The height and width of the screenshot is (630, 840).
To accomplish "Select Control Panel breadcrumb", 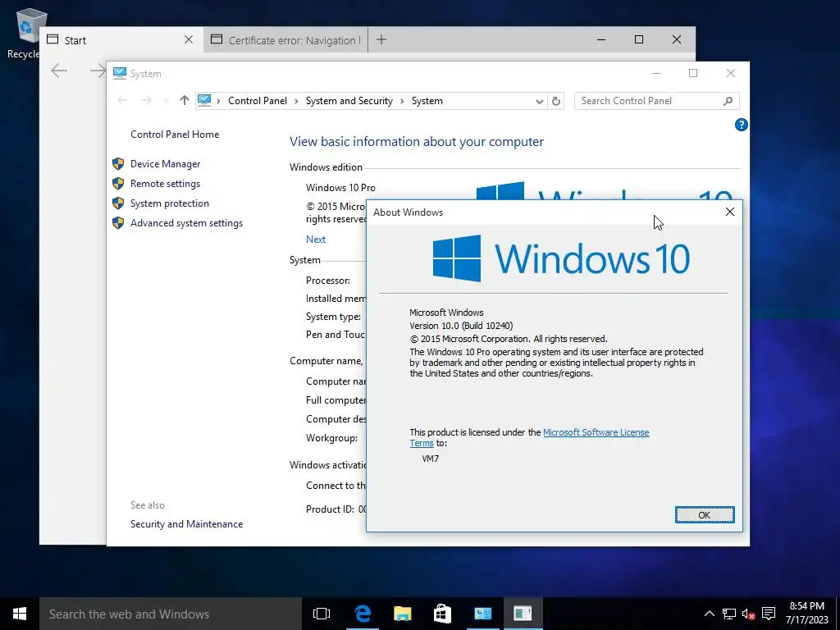I will [x=257, y=101].
